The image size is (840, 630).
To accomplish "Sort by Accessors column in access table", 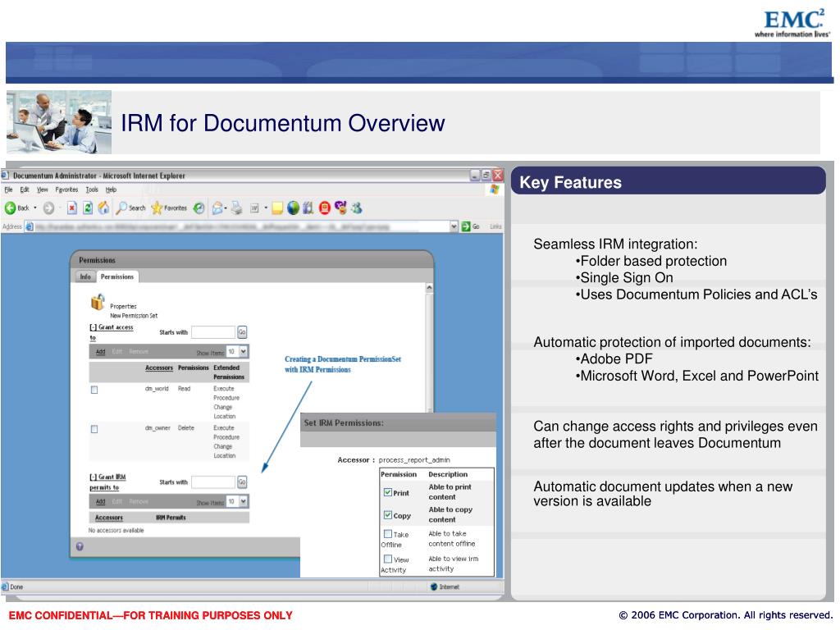I will pyautogui.click(x=159, y=367).
